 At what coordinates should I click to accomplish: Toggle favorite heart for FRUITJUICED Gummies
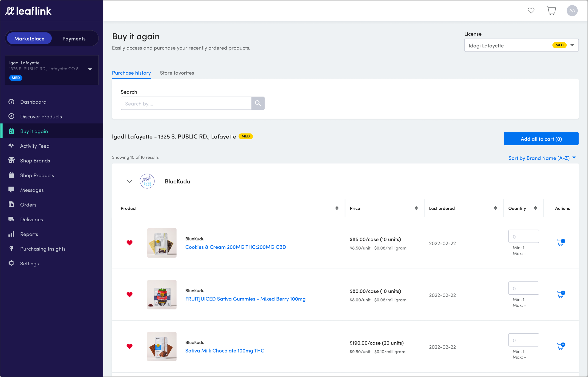pos(130,295)
